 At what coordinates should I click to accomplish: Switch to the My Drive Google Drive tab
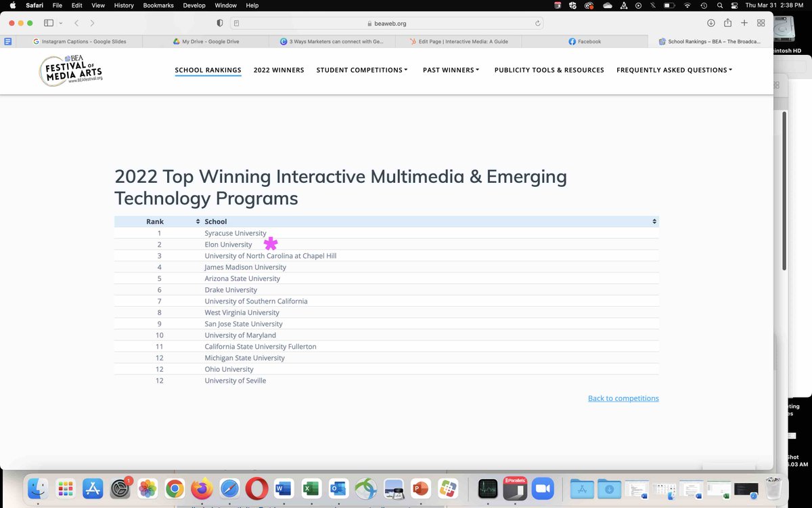click(204, 41)
